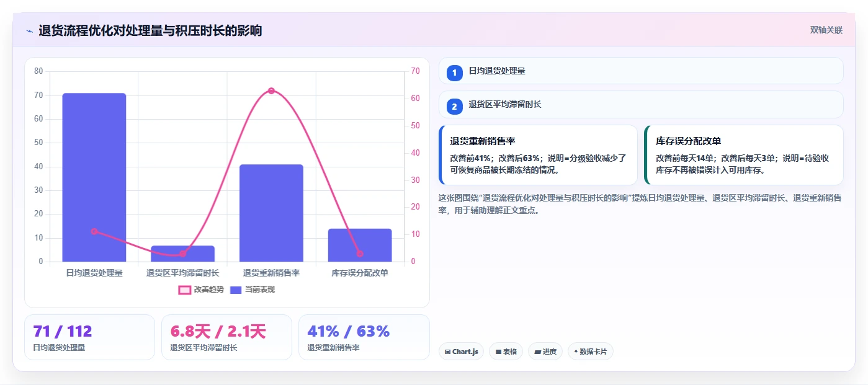Click the x-axis label 库存误分配改单
The image size is (868, 385).
point(360,273)
